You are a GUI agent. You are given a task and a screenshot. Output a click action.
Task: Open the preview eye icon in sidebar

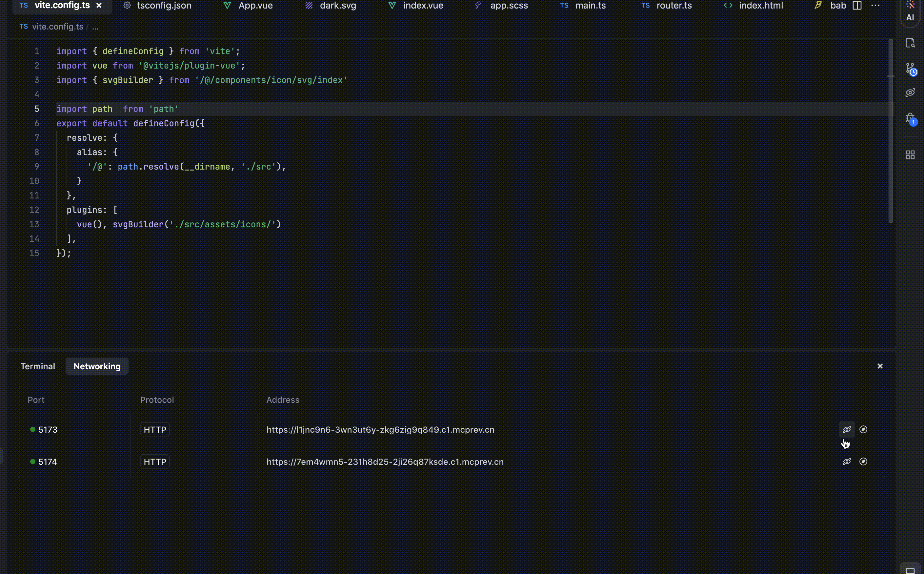tap(910, 92)
